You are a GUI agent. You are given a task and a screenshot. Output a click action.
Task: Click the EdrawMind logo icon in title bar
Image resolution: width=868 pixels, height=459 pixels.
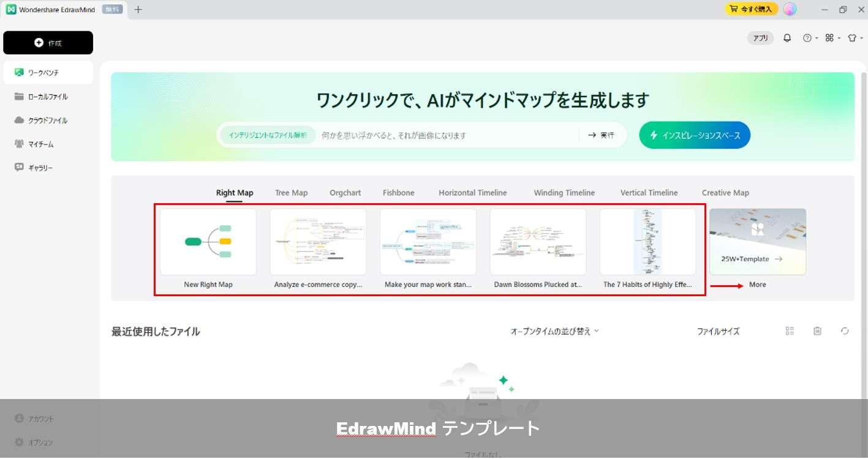tap(11, 9)
